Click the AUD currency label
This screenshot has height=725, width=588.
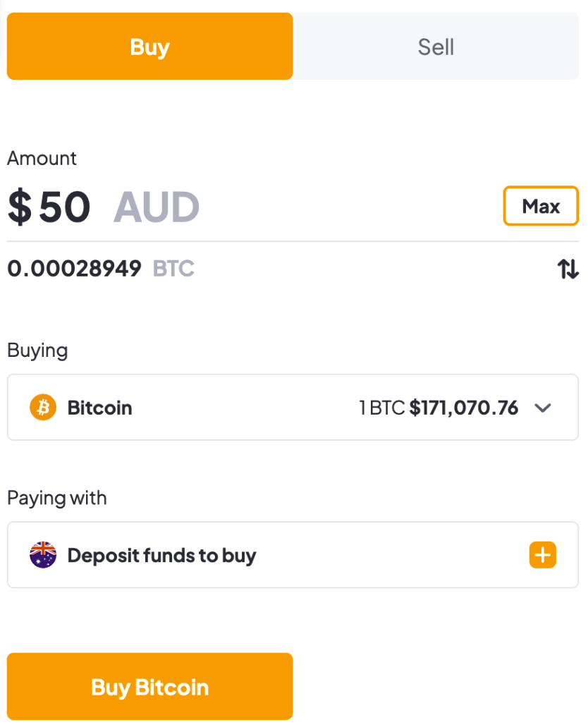(156, 206)
